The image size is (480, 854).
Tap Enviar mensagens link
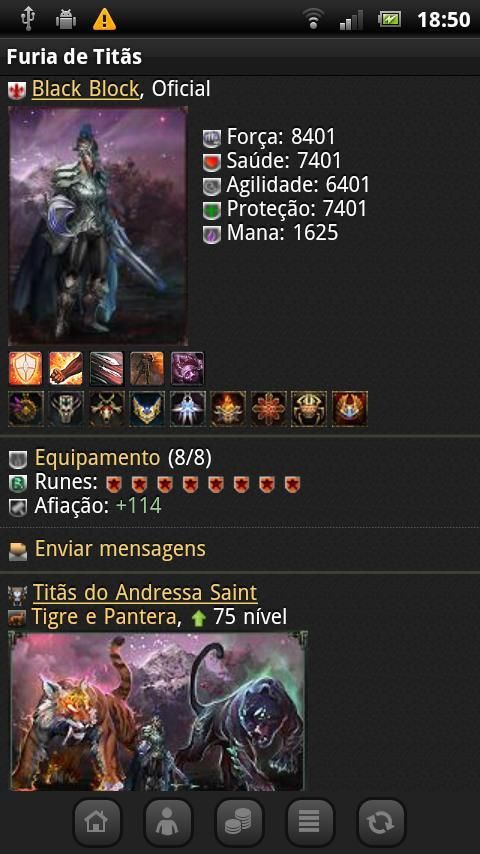(120, 548)
